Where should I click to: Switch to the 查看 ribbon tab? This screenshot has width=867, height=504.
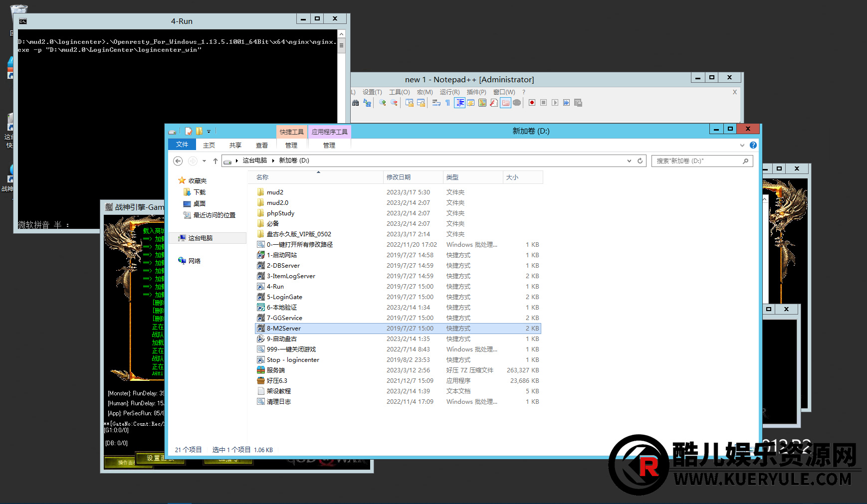(262, 145)
